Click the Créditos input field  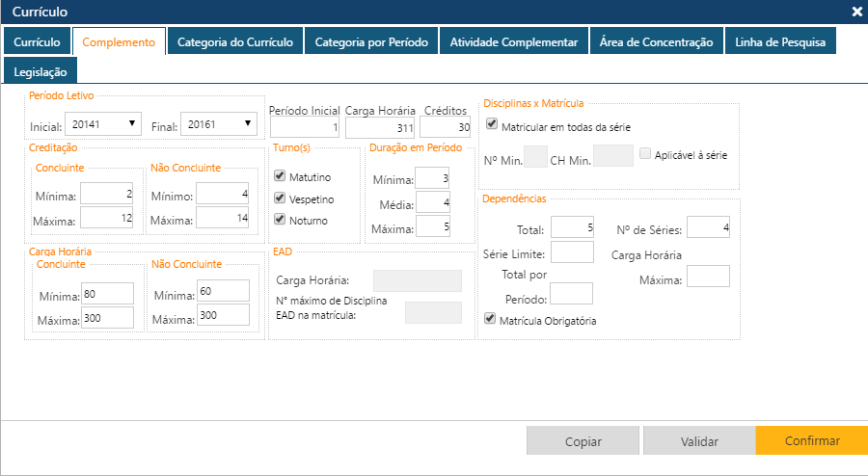(x=445, y=128)
